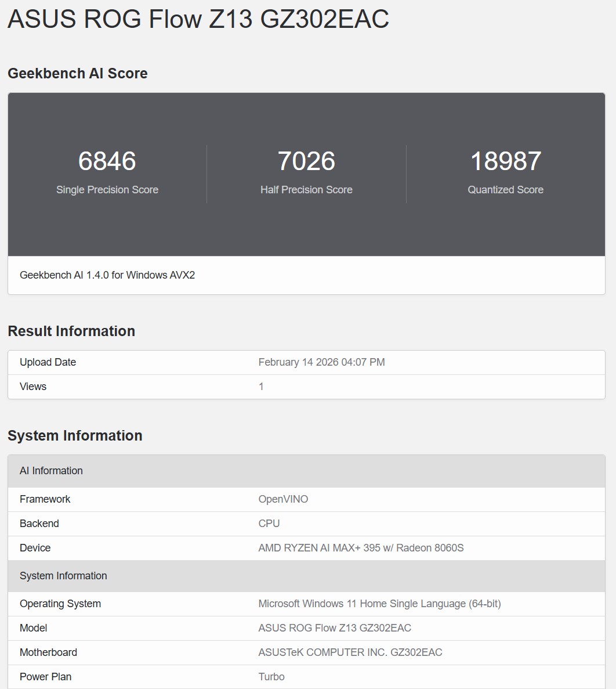Select the Model row value GZ302EAC
Image resolution: width=616 pixels, height=689 pixels.
pyautogui.click(x=335, y=628)
